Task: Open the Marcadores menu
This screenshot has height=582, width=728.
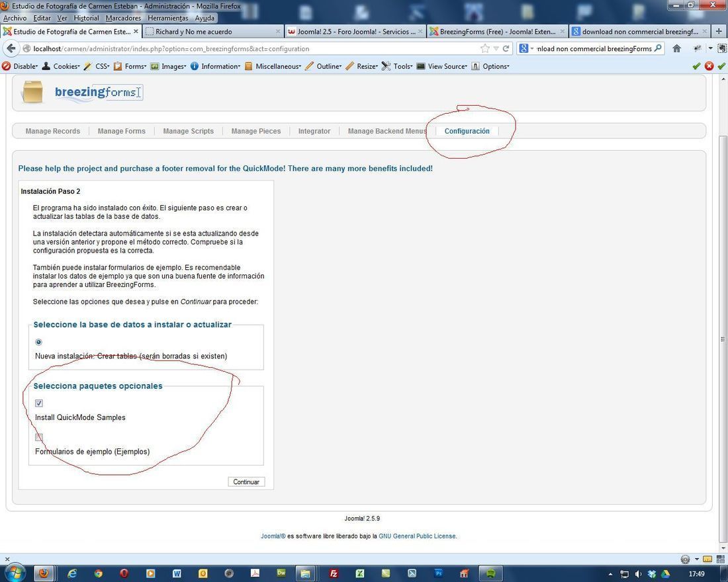Action: click(x=123, y=18)
